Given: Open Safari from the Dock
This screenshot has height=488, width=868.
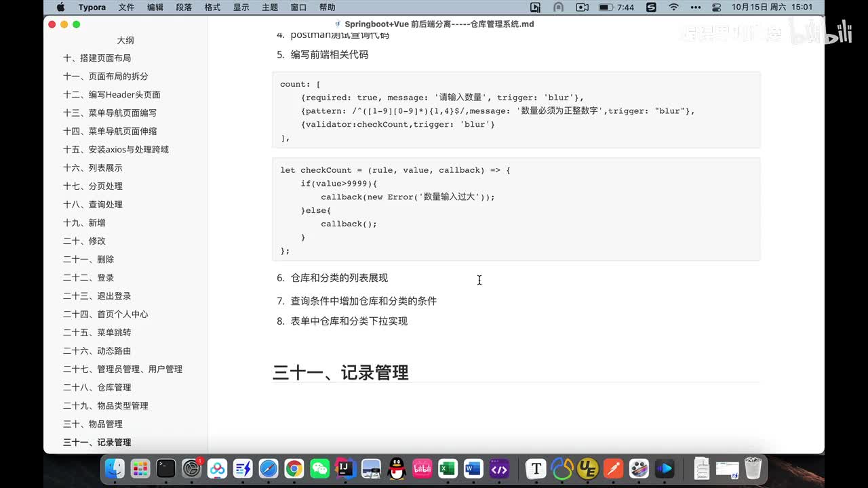Looking at the screenshot, I should [269, 468].
